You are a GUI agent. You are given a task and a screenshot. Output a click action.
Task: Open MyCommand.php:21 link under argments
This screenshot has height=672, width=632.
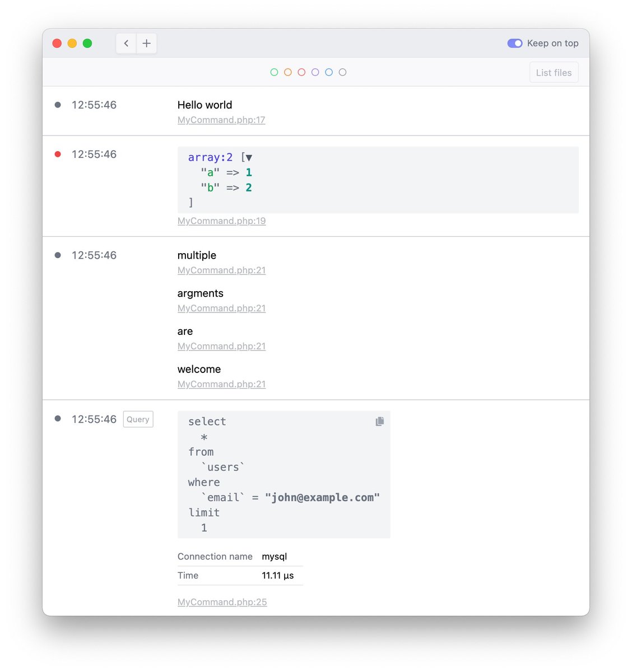click(x=221, y=308)
